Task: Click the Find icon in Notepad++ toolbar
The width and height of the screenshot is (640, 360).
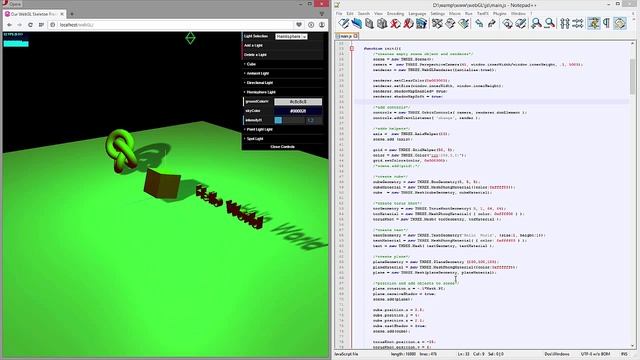Action: click(508, 23)
